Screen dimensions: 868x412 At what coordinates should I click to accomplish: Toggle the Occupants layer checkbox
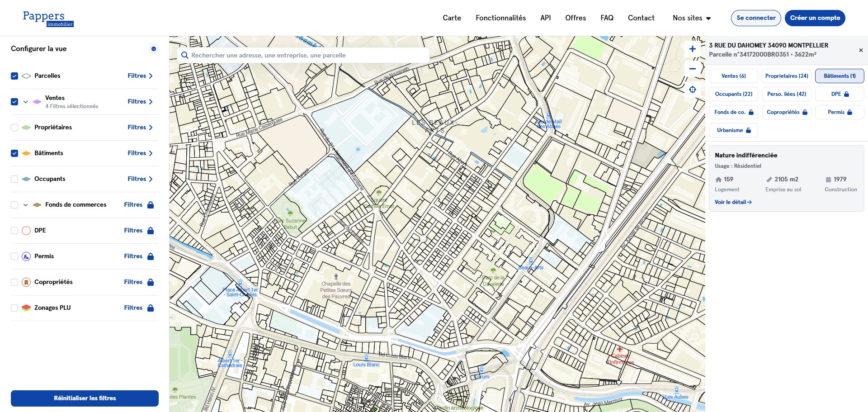coord(14,179)
